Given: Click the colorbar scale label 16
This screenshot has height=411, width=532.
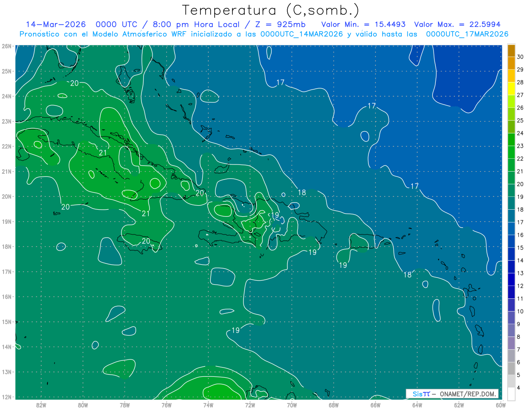Looking at the screenshot, I should (x=520, y=235).
